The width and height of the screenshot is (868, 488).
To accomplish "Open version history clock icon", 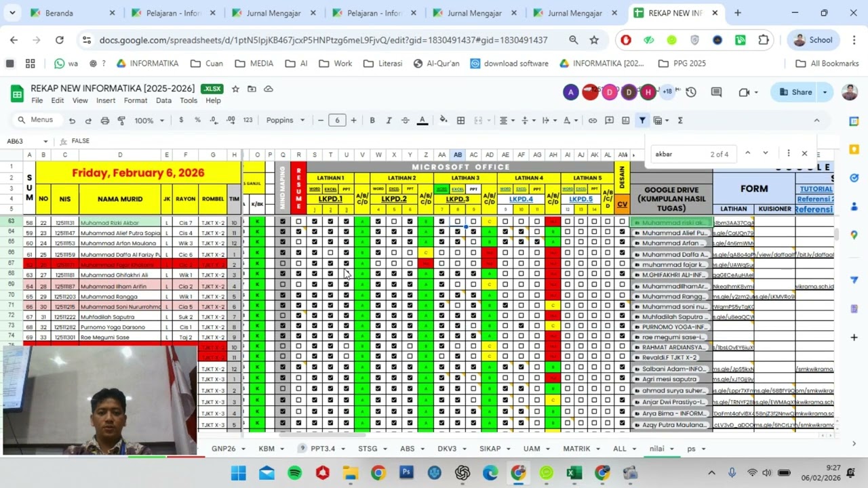I will point(691,92).
